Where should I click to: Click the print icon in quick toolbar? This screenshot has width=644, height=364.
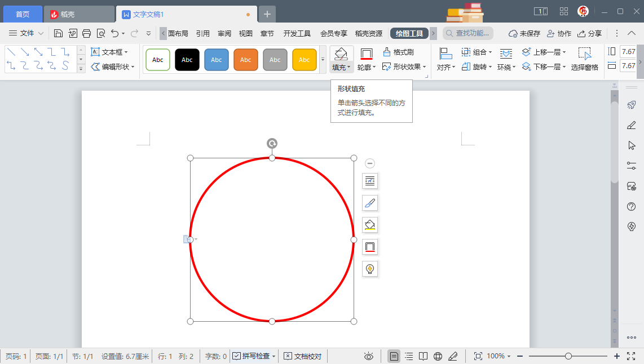87,33
